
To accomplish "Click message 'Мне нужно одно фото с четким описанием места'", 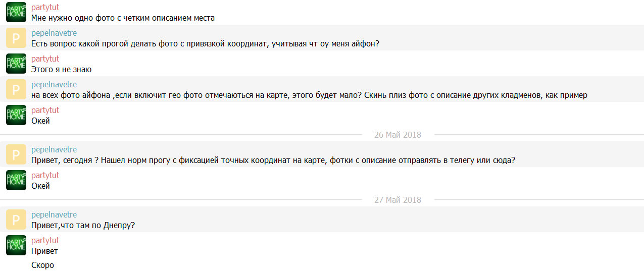I will 123,18.
